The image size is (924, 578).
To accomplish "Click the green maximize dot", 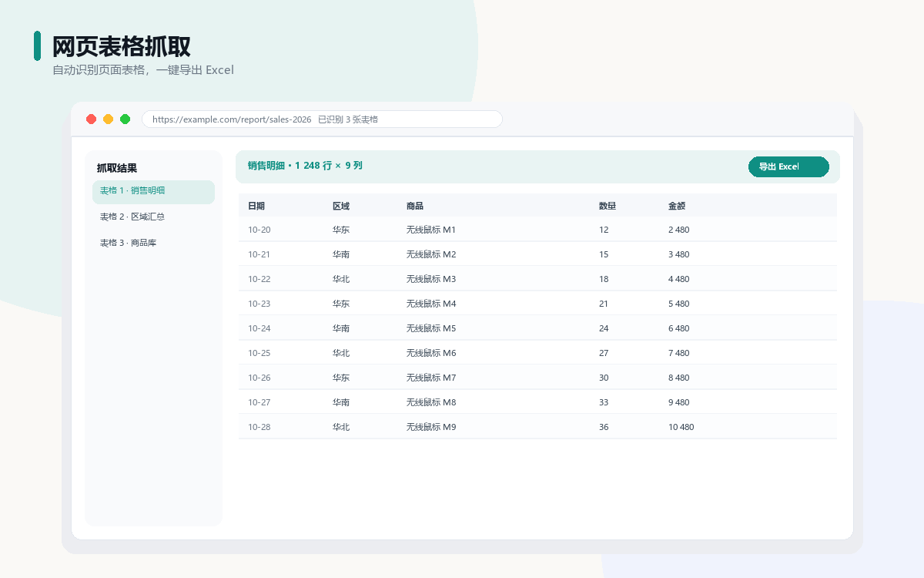I will click(x=126, y=119).
